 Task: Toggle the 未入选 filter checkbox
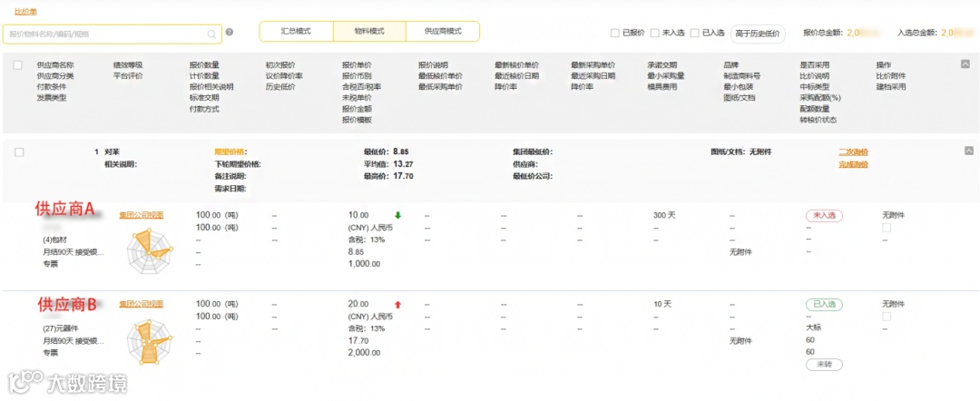(x=655, y=33)
